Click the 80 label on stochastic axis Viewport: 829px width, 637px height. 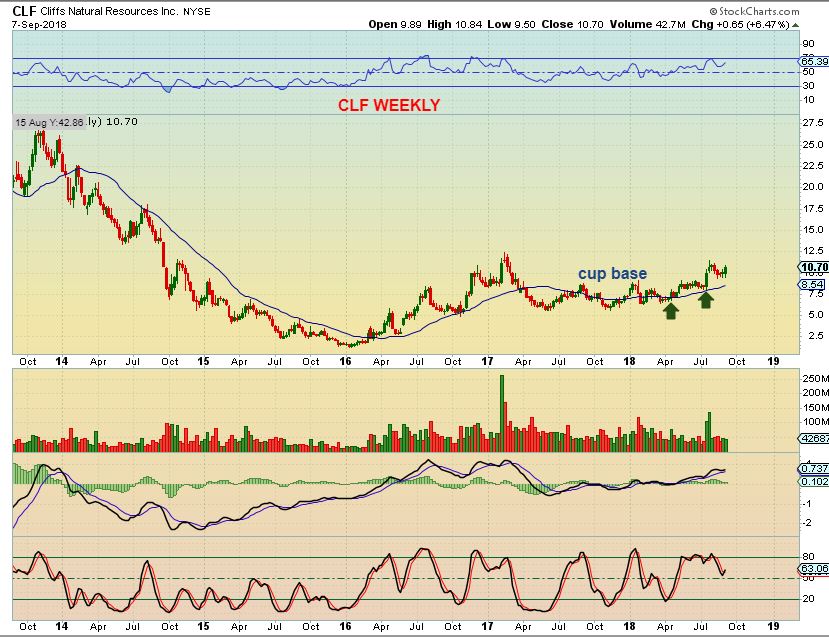808,557
